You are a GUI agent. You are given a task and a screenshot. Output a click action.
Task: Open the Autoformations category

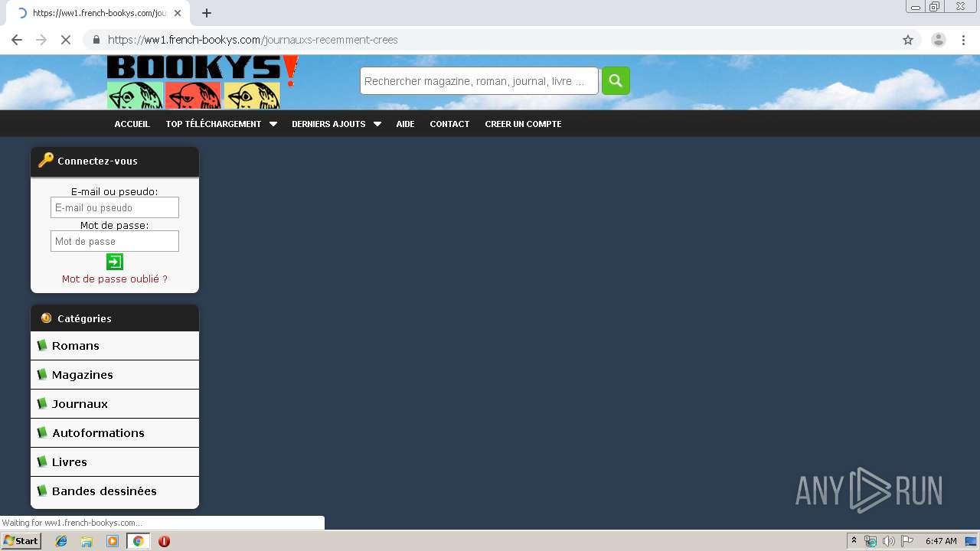115,433
